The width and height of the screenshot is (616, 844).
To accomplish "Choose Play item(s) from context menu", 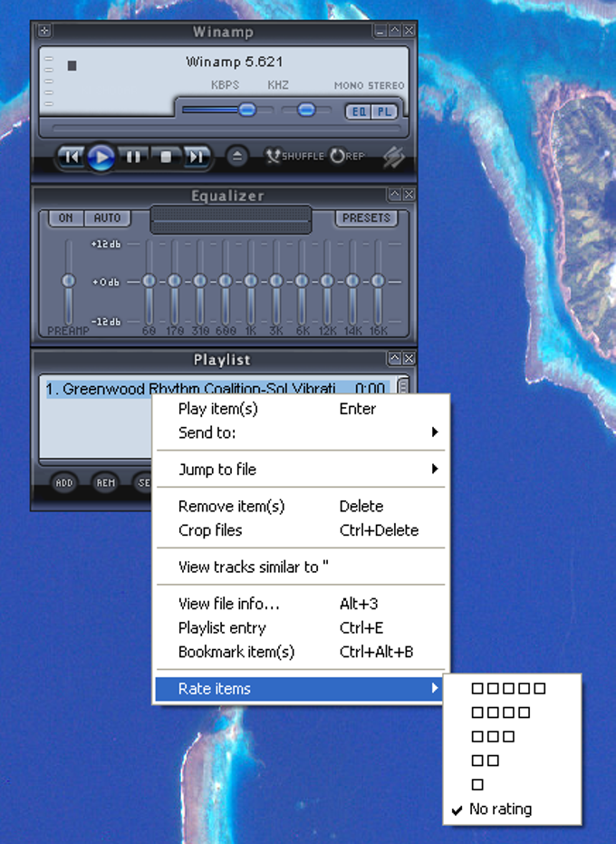I will [x=302, y=409].
